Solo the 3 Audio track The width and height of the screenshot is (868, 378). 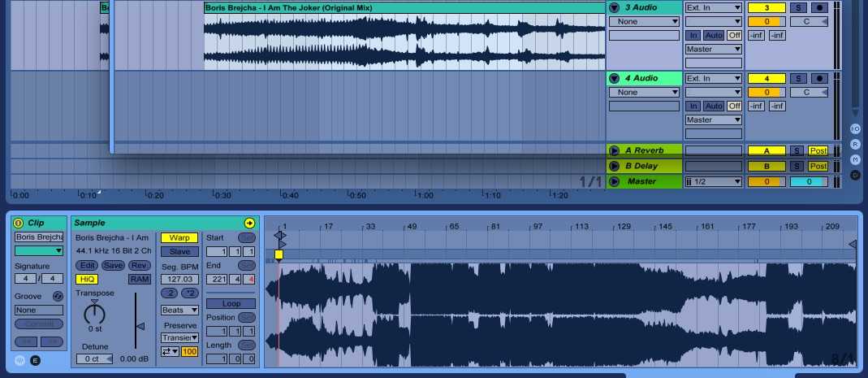797,8
